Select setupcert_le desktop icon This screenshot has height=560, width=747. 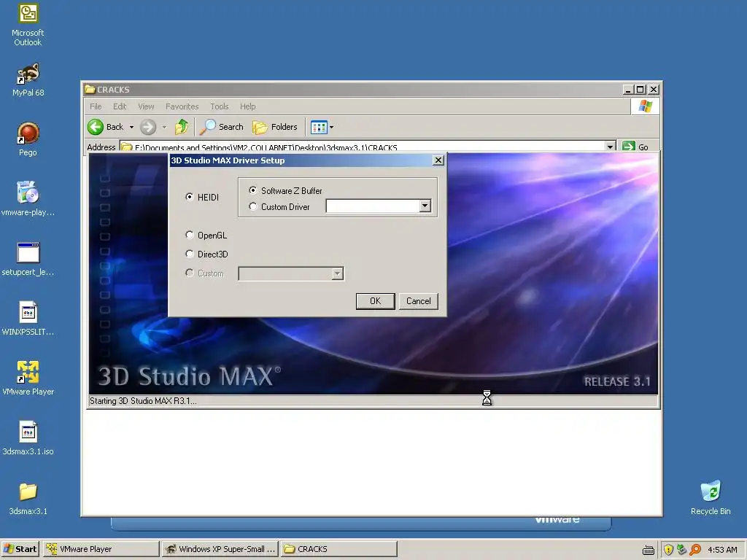pyautogui.click(x=28, y=259)
